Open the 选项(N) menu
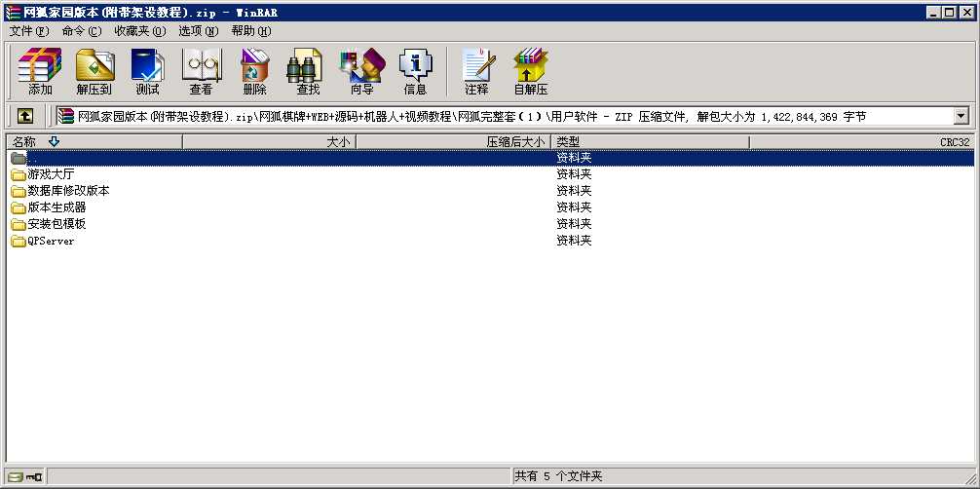 198,30
